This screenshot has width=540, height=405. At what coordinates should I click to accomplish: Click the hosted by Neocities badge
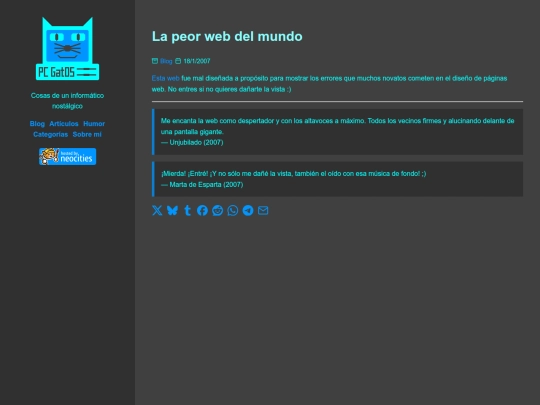(x=68, y=156)
